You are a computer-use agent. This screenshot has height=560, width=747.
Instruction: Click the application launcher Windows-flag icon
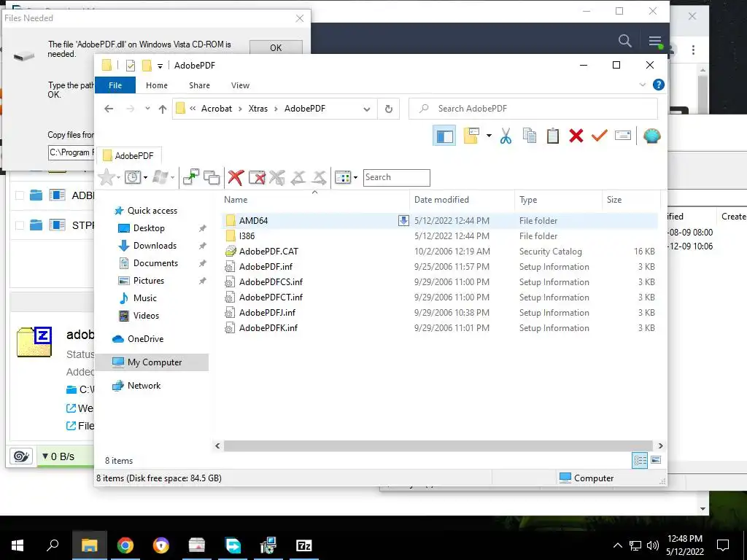[160, 178]
